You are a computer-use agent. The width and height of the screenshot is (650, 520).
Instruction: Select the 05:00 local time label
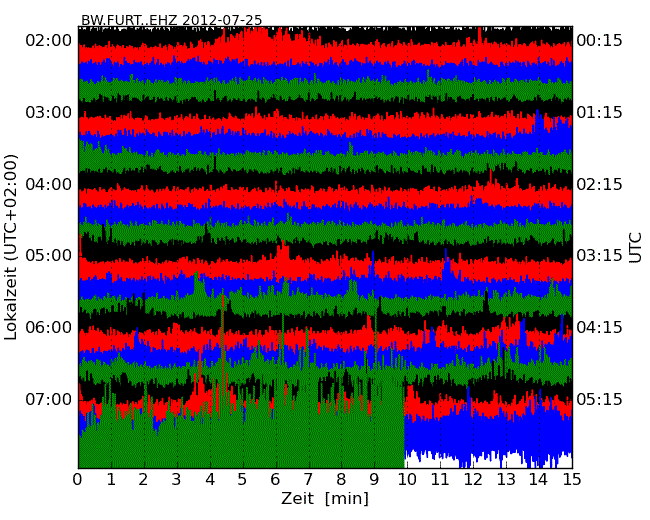tap(49, 255)
